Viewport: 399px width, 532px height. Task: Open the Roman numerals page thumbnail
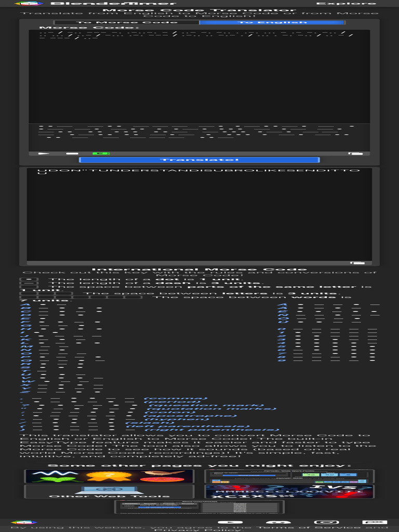[289, 491]
